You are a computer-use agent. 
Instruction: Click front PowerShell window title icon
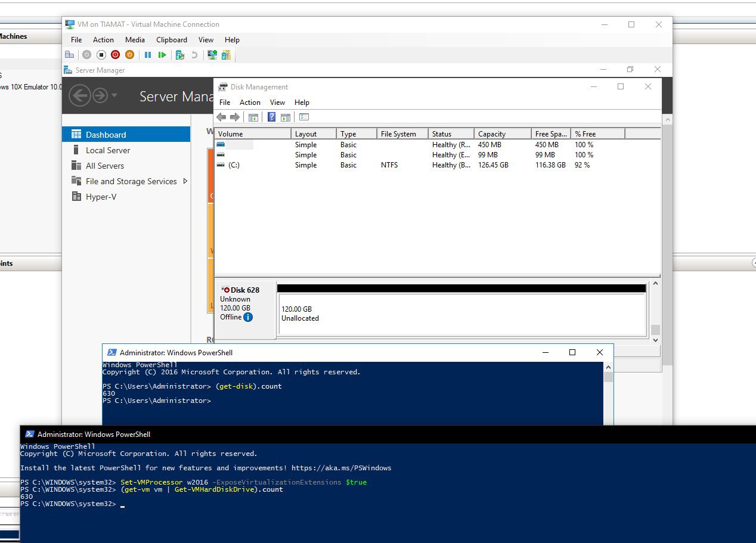pyautogui.click(x=29, y=434)
